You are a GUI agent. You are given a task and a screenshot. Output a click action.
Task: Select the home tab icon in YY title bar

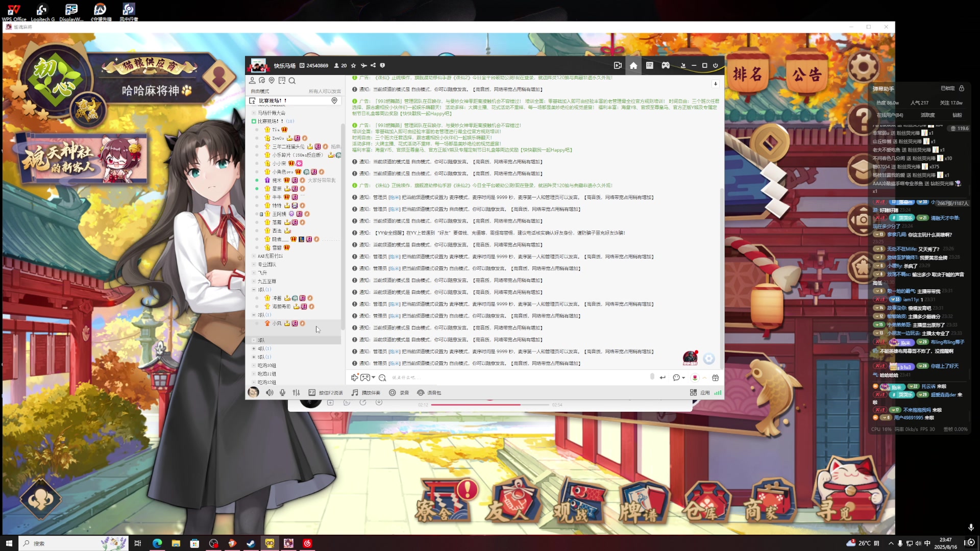[633, 65]
